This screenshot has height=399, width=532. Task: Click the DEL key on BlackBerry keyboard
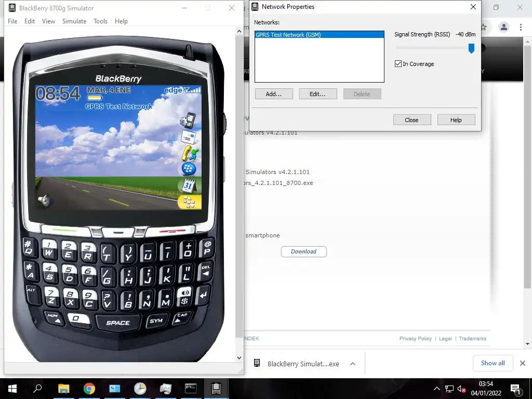coord(206,271)
